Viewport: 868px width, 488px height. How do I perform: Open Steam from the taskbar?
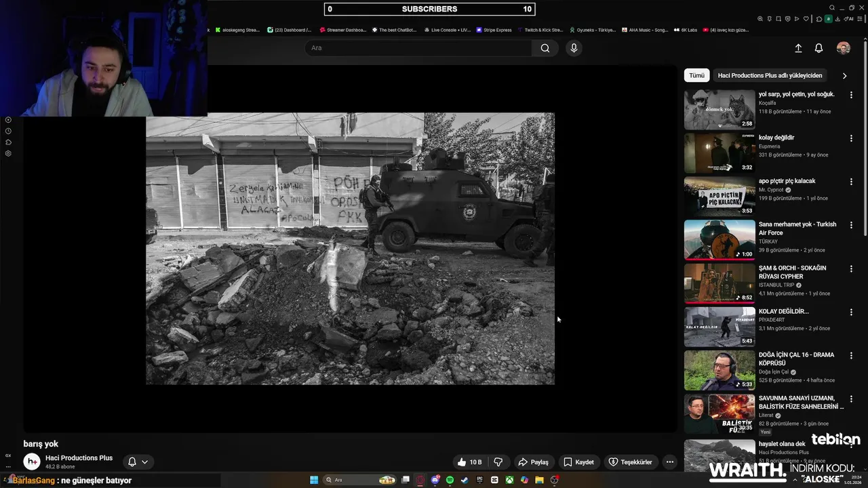point(465,480)
